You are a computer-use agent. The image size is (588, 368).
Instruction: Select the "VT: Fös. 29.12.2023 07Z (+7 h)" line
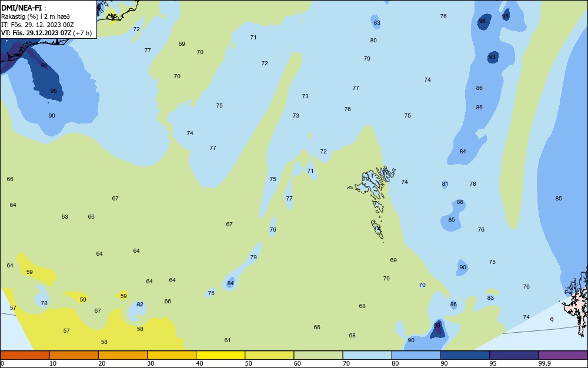point(46,33)
